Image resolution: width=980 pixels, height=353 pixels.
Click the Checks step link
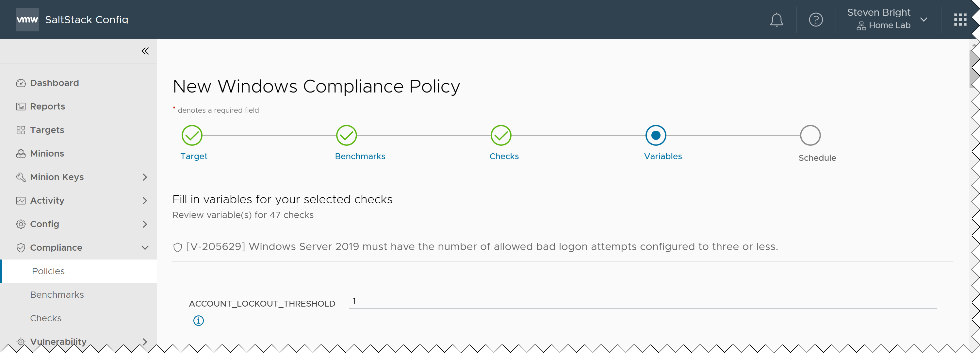click(504, 156)
